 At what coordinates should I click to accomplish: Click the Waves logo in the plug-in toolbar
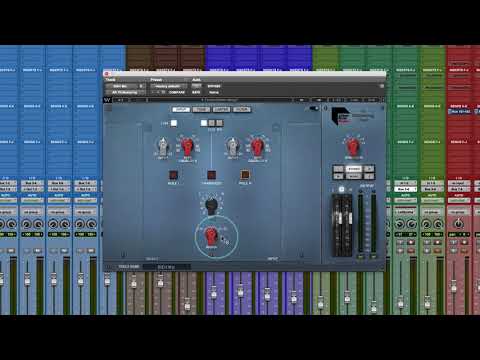[x=107, y=100]
